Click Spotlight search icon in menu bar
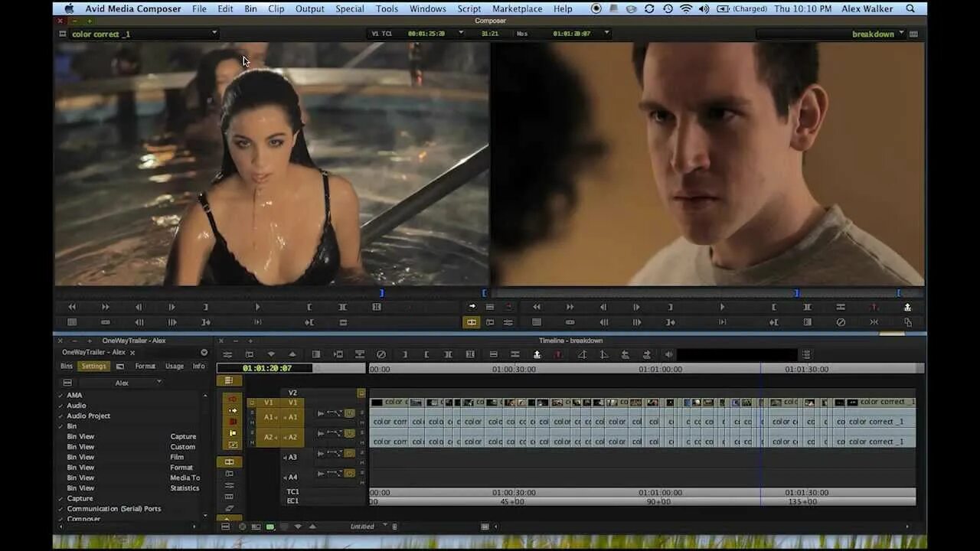The image size is (980, 551). point(910,8)
